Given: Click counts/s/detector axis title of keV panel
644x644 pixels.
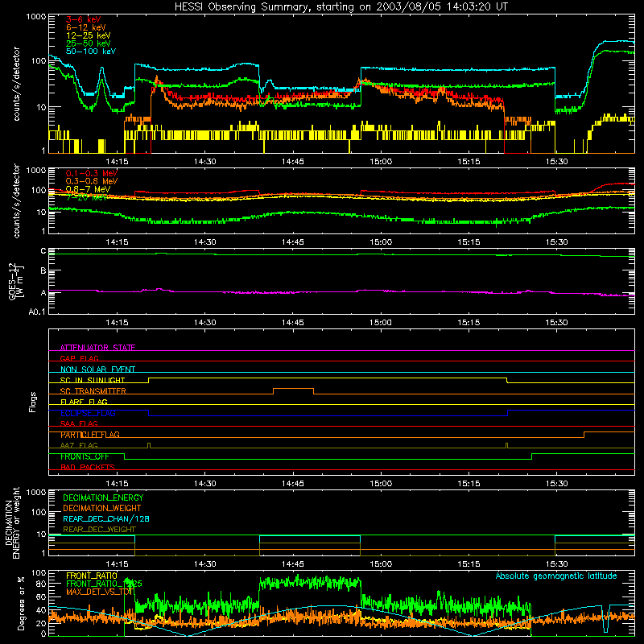Looking at the screenshot, I should [x=16, y=84].
